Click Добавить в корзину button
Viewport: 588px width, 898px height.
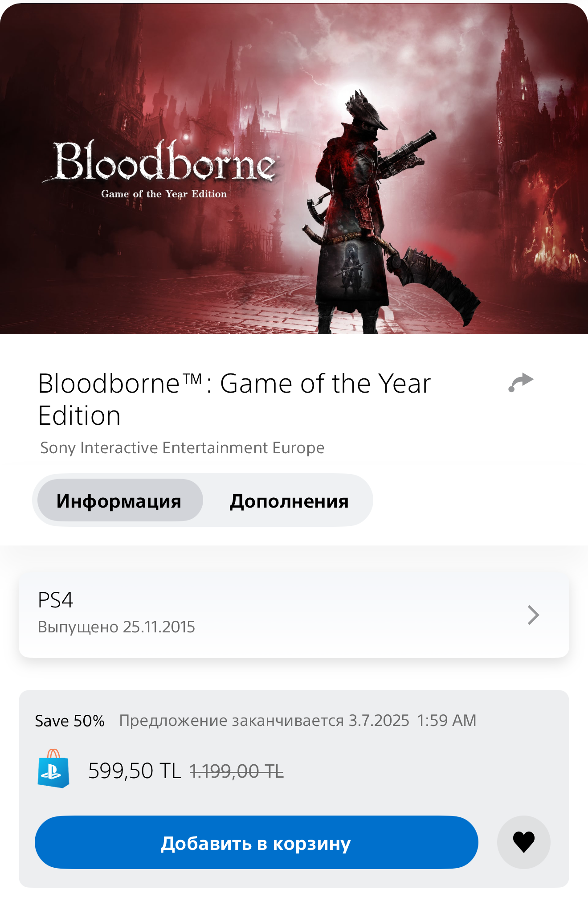click(257, 842)
